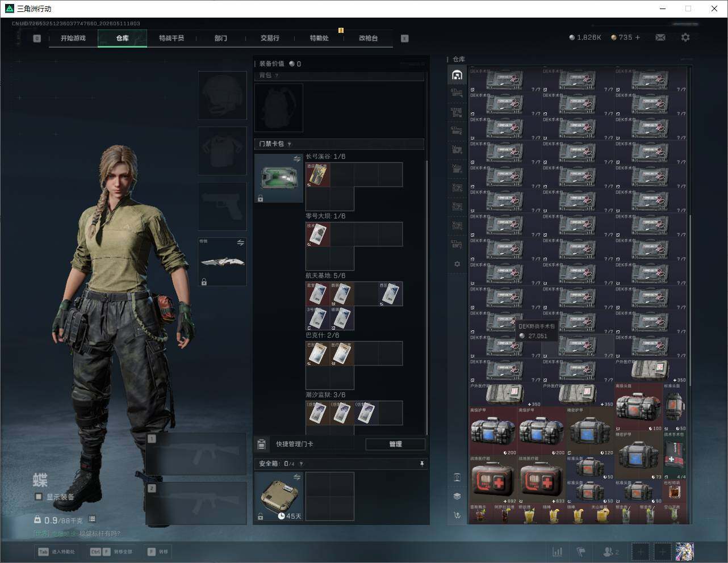Select empty primary weapon slot 2
The image size is (728, 563).
pos(196,504)
